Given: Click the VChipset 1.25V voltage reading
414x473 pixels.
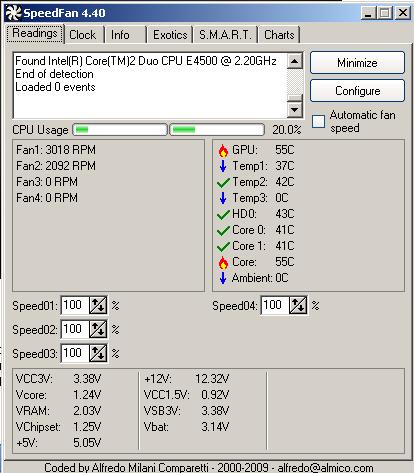Looking at the screenshot, I should 58,427.
